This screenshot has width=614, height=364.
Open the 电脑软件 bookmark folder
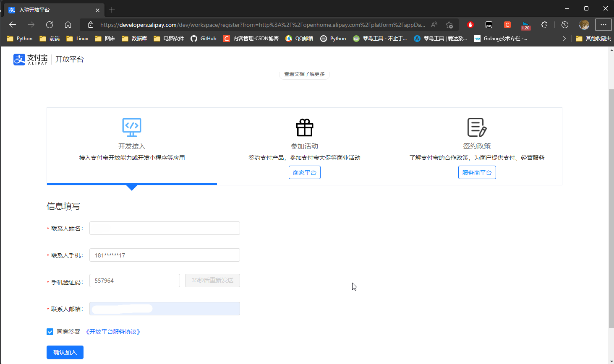point(169,39)
